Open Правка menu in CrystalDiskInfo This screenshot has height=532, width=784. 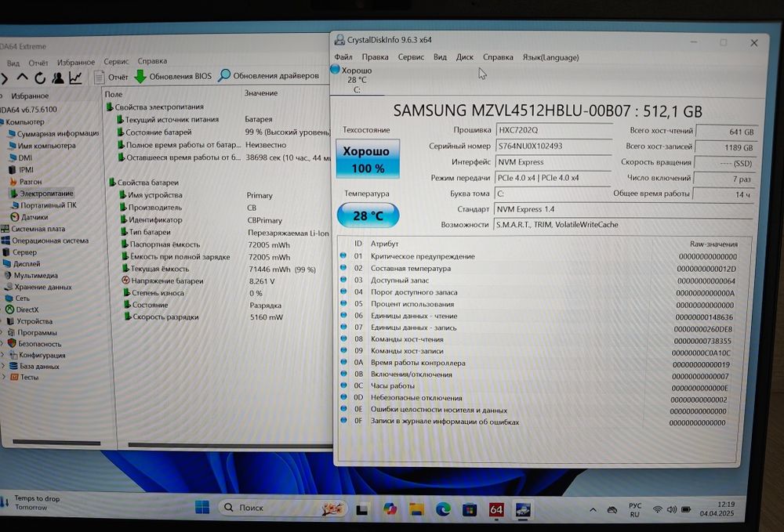(x=375, y=57)
